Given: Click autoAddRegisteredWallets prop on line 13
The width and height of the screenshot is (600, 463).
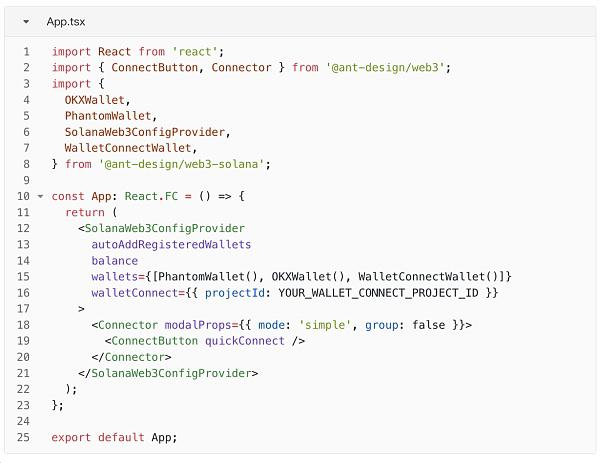Looking at the screenshot, I should (x=171, y=245).
